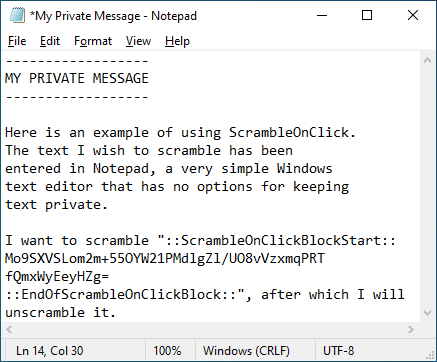Click the 100% zoom status indicator
The image size is (437, 362).
(167, 351)
